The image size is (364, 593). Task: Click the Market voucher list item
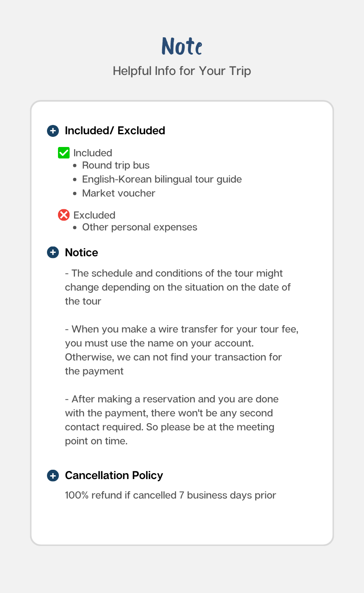[x=119, y=193]
